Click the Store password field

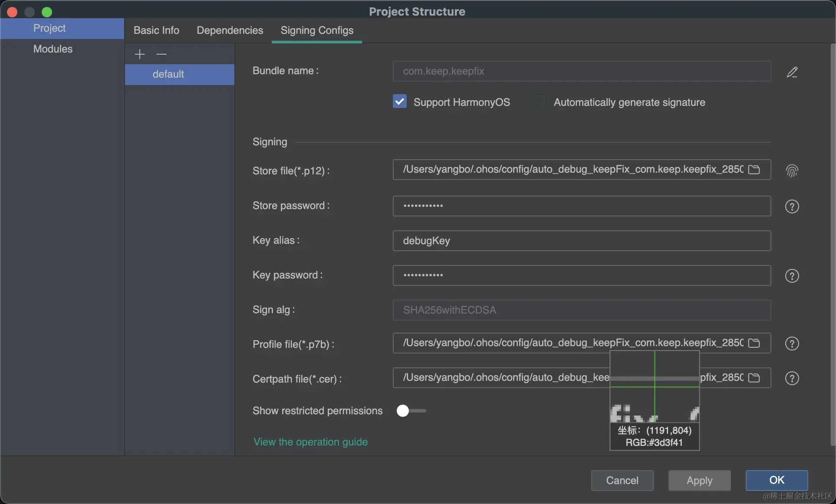pos(582,206)
